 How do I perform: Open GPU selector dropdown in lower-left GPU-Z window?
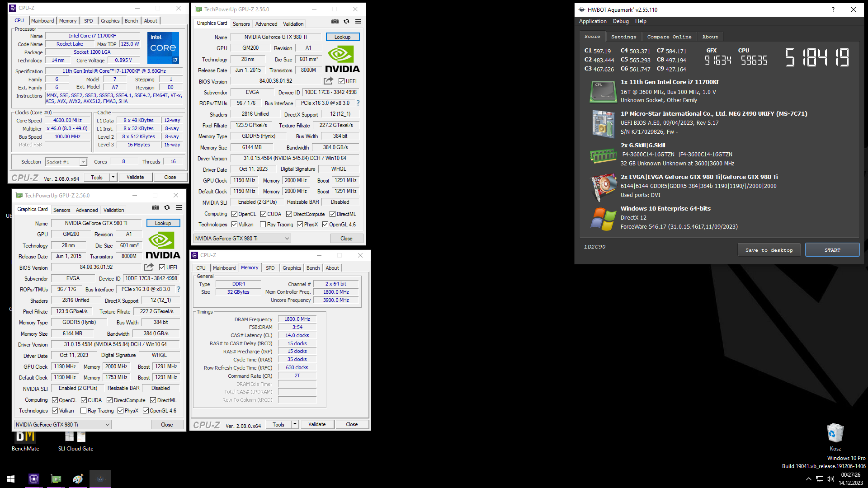point(62,425)
